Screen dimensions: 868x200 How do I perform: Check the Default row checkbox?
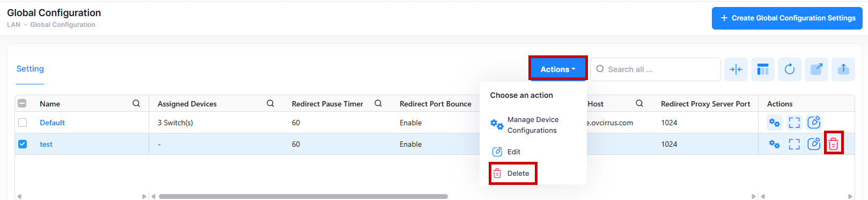coord(23,123)
